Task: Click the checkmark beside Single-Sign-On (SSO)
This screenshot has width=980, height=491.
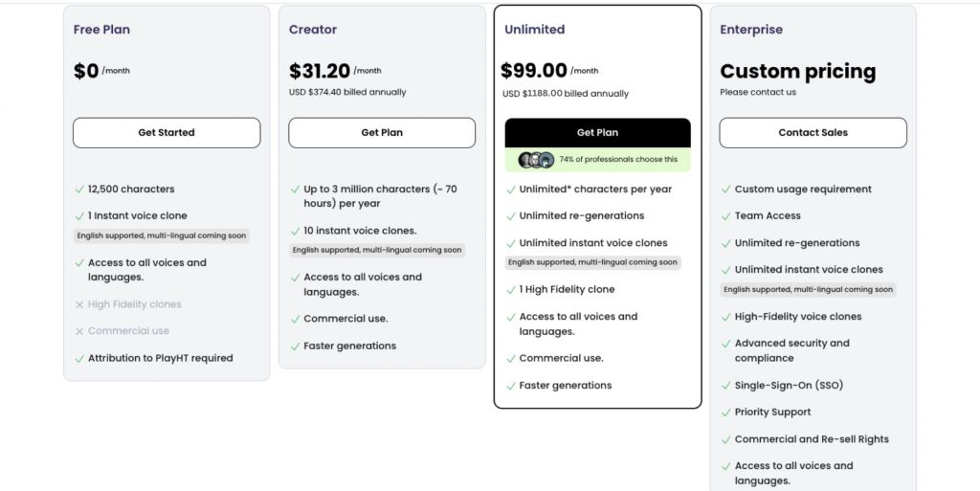Action: (x=725, y=386)
